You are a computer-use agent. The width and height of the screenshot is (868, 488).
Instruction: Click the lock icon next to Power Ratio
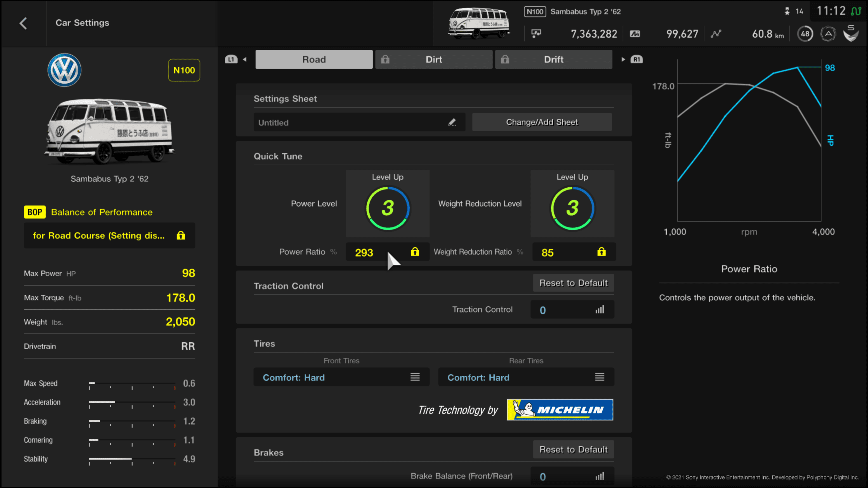click(x=415, y=251)
